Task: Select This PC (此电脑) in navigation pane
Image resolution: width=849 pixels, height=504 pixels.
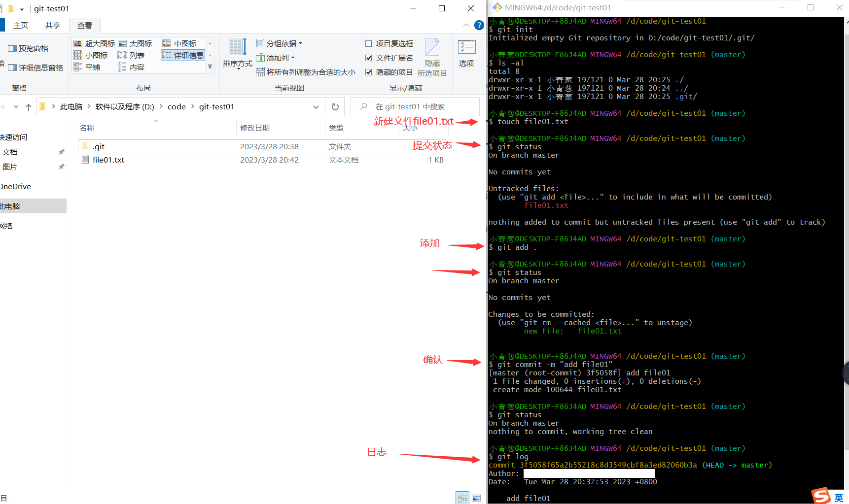Action: (33, 206)
